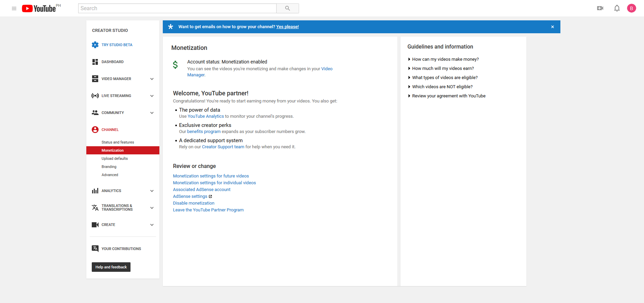Open AdSense settings link
The height and width of the screenshot is (303, 644).
click(190, 196)
